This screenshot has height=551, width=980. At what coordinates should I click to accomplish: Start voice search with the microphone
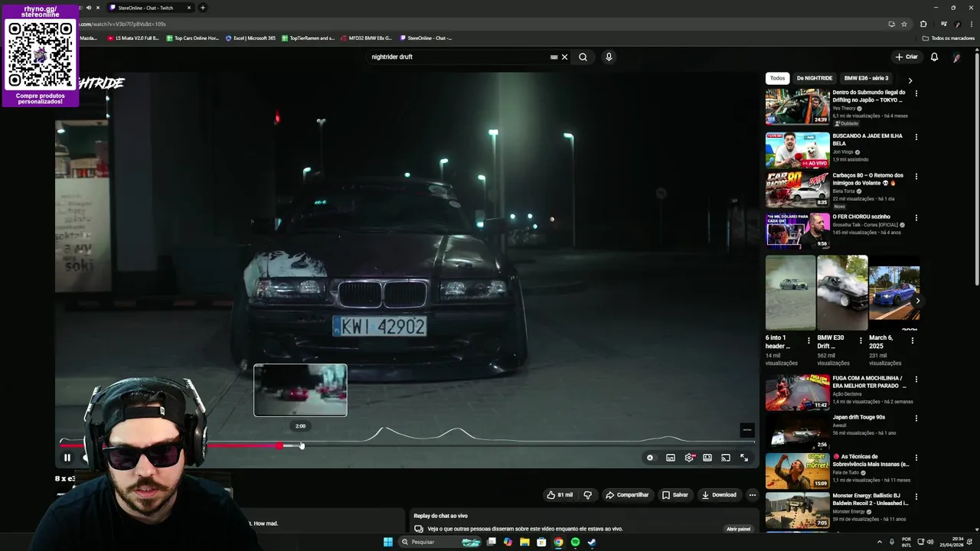609,57
